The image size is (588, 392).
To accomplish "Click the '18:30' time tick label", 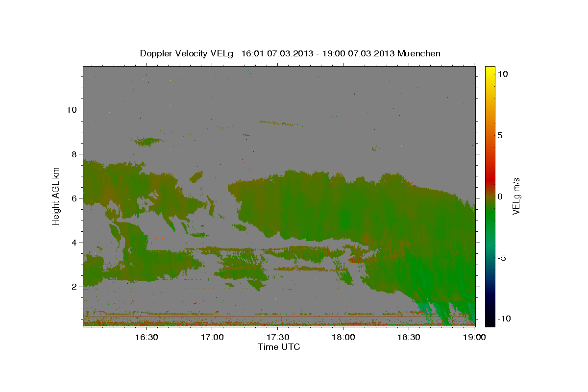I will tap(409, 337).
